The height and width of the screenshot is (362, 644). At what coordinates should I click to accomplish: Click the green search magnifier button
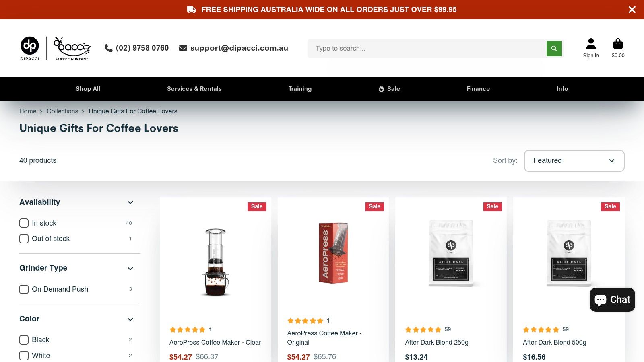(x=554, y=48)
